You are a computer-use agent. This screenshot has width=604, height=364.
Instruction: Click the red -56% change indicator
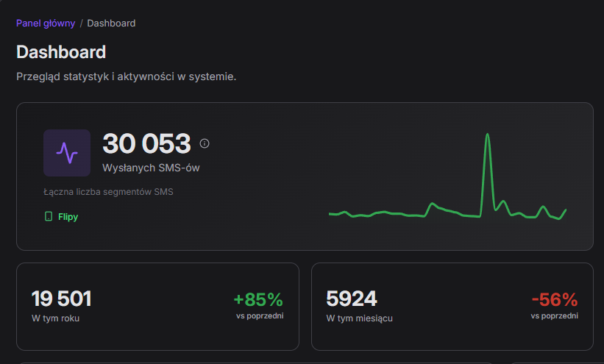click(554, 299)
